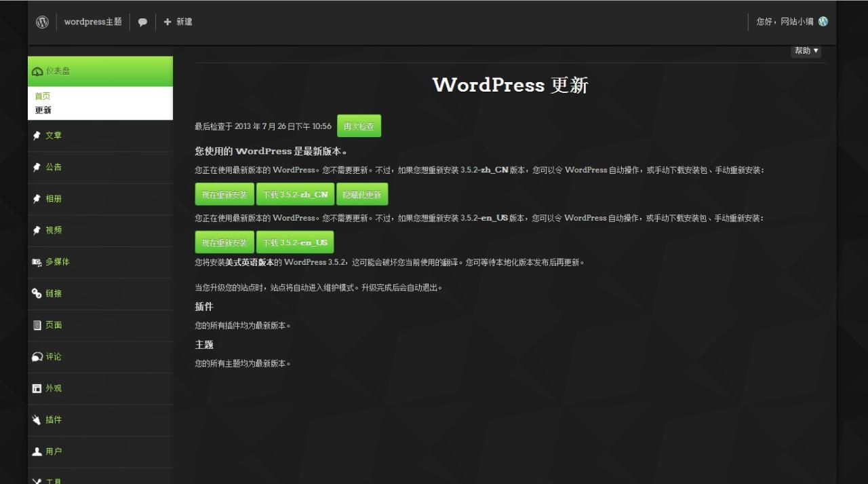This screenshot has width=868, height=484.
Task: Open 多媒体 media library icon
Action: coord(37,262)
